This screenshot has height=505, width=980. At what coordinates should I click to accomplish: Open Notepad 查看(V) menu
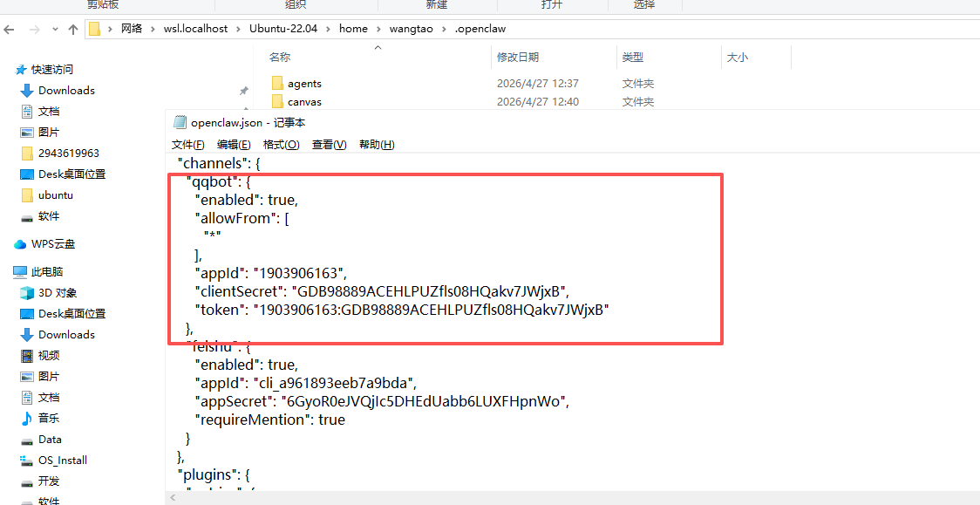coord(330,145)
